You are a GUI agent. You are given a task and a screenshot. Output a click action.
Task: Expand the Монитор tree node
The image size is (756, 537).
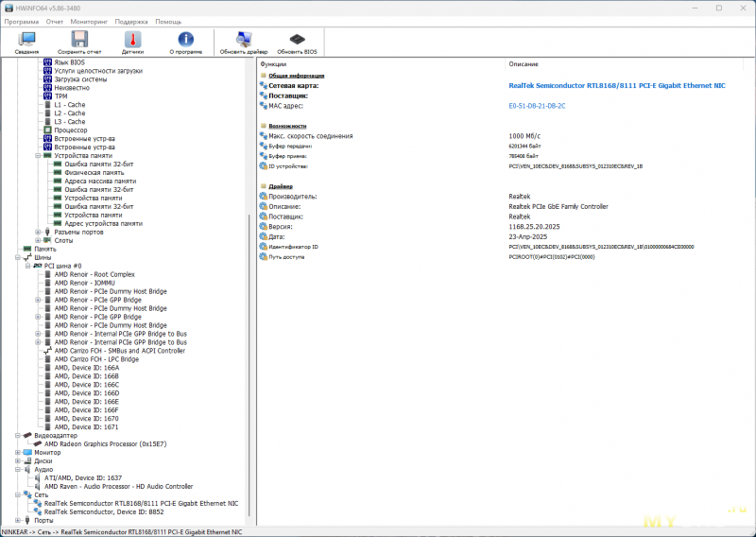point(18,453)
